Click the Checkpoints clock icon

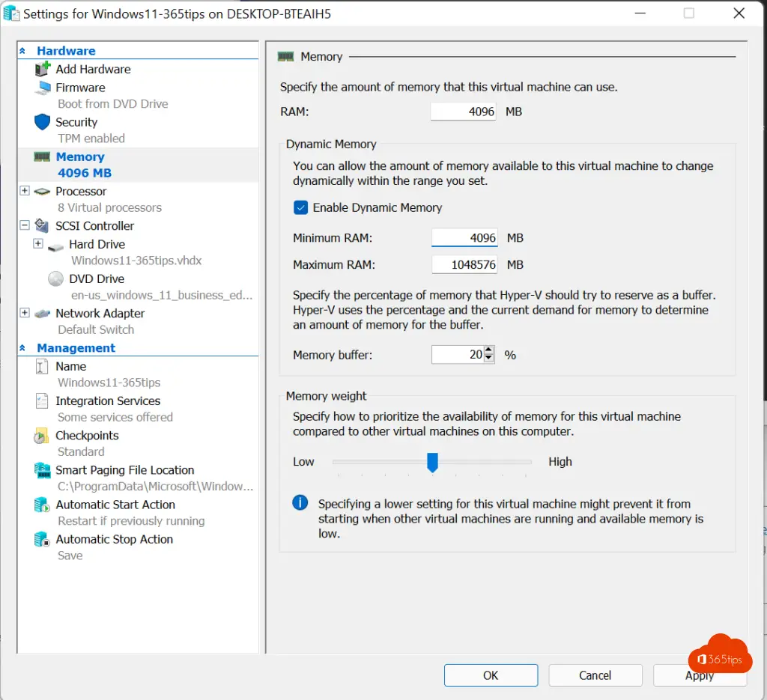(x=41, y=436)
